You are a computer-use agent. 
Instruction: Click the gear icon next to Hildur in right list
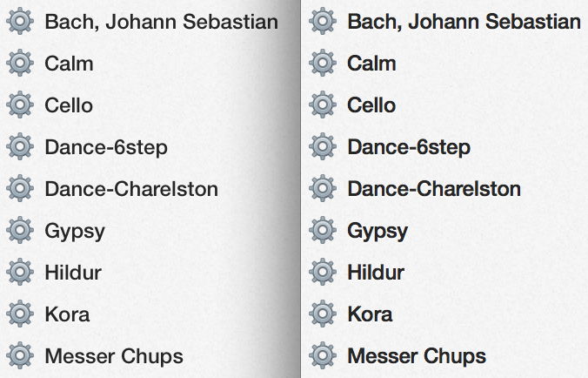(323, 272)
